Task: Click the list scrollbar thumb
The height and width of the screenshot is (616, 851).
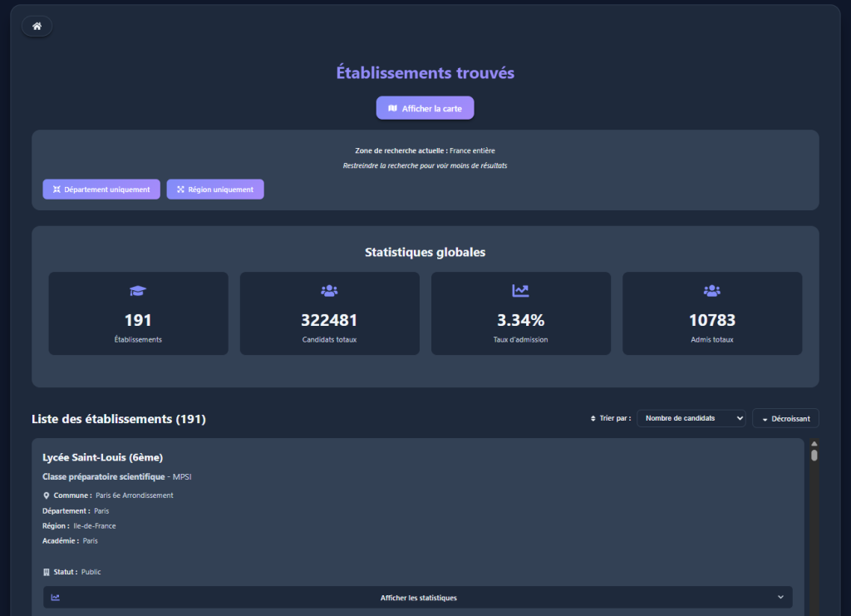Action: (x=814, y=456)
